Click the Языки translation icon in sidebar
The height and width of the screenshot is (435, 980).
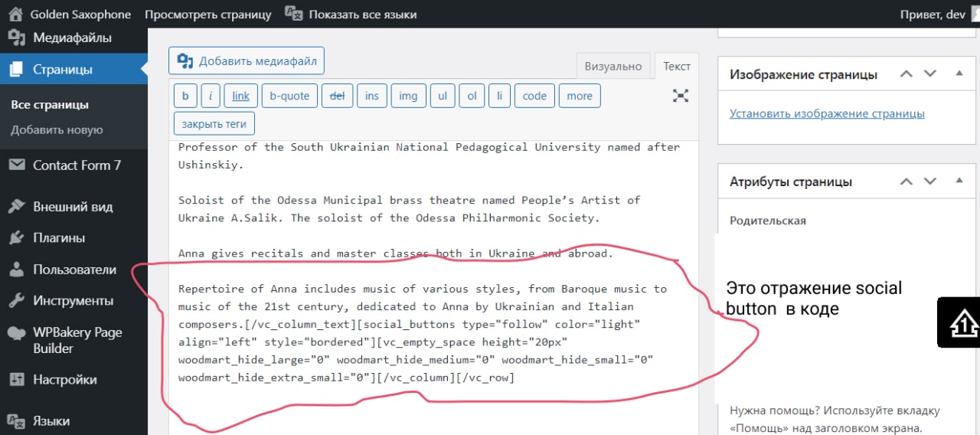click(16, 420)
